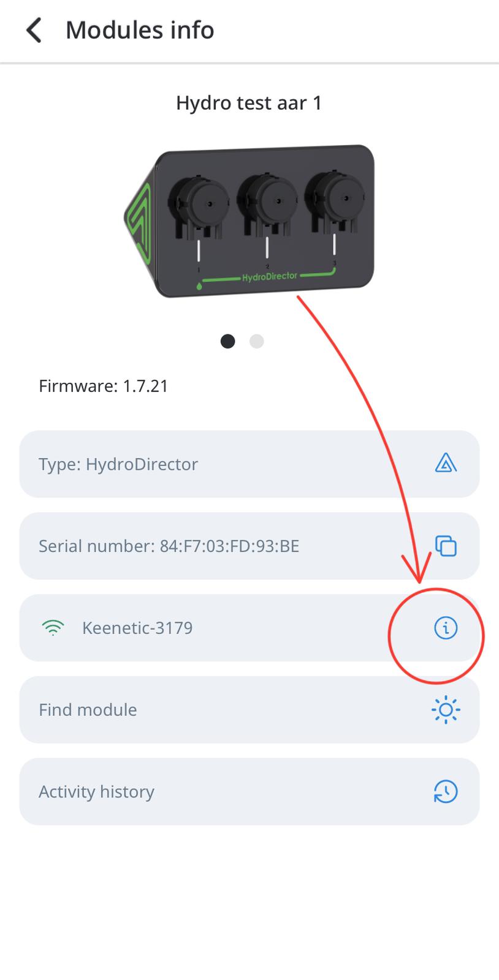Tap the green WiFi signal icon
The image size is (499, 980).
coord(53,628)
